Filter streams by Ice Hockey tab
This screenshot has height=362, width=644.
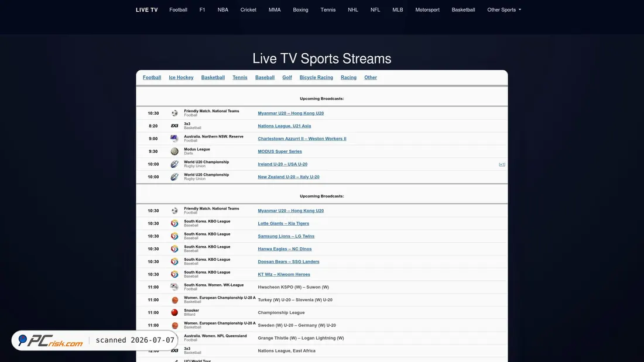[x=181, y=78]
